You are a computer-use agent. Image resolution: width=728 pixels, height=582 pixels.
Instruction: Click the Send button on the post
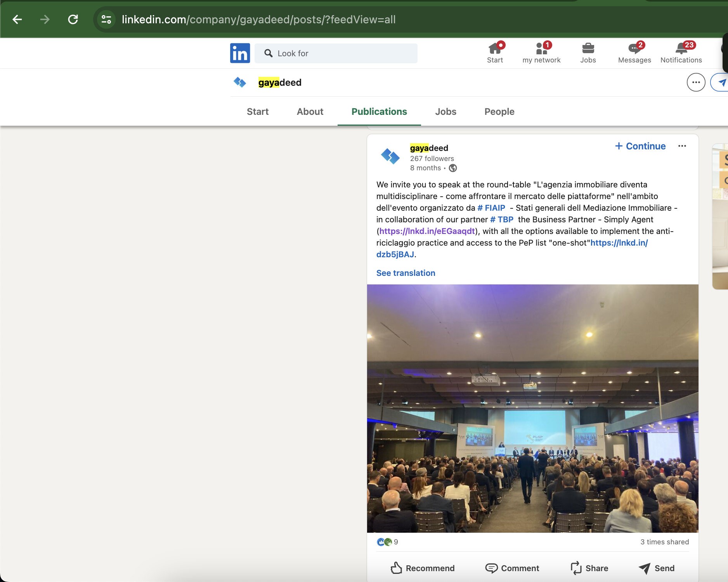click(x=657, y=568)
